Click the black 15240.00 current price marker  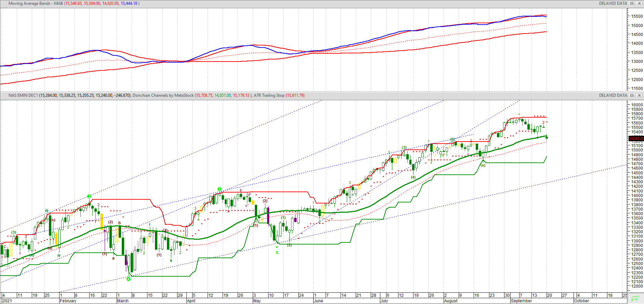(636, 138)
